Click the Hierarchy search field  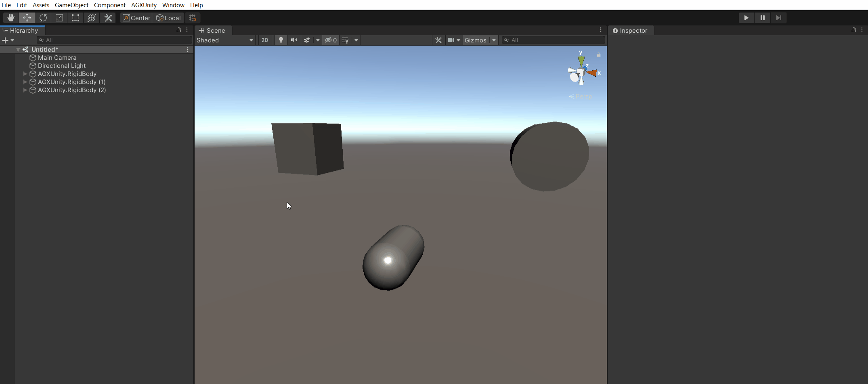pyautogui.click(x=114, y=40)
